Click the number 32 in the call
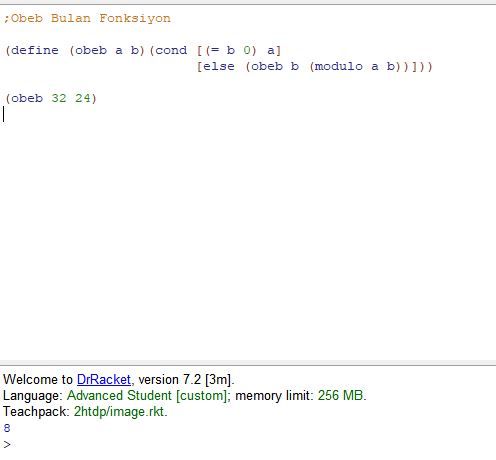This screenshot has width=496, height=460. pos(59,98)
